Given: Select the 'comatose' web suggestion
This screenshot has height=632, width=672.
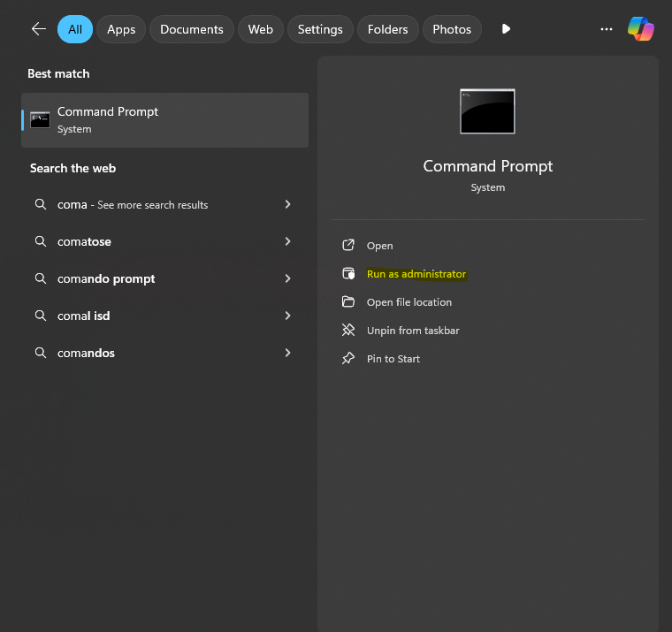Looking at the screenshot, I should point(165,241).
